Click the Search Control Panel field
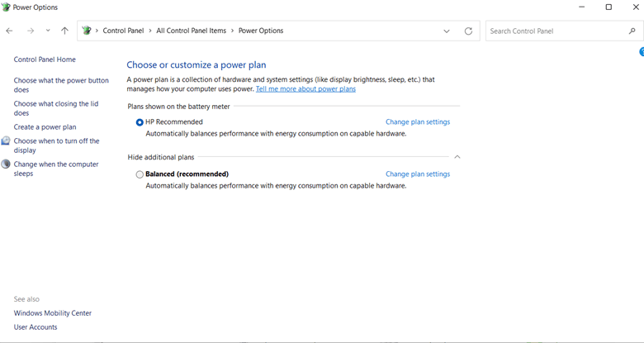This screenshot has height=343, width=644. (x=553, y=31)
